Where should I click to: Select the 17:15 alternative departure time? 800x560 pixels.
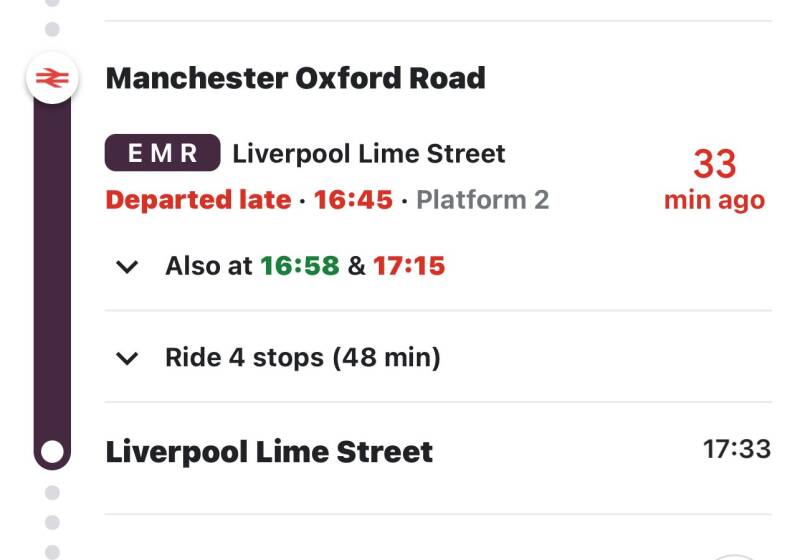coord(409,267)
